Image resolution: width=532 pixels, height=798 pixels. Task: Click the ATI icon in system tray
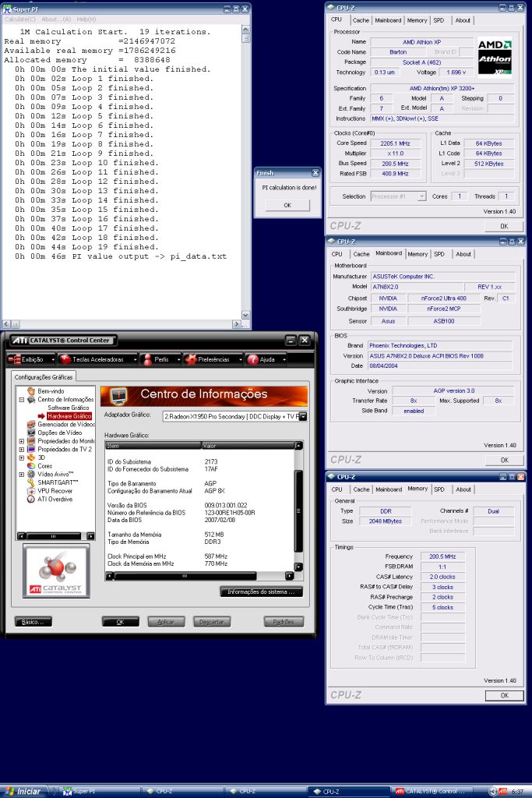click(502, 792)
